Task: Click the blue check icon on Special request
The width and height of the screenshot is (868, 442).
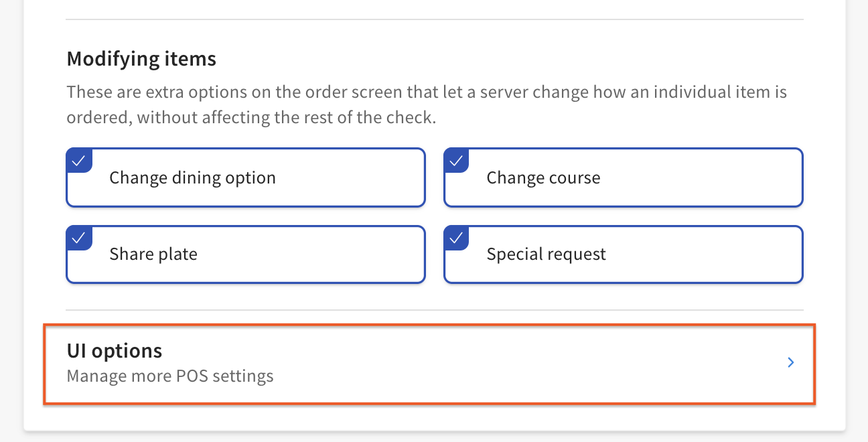Action: click(456, 237)
